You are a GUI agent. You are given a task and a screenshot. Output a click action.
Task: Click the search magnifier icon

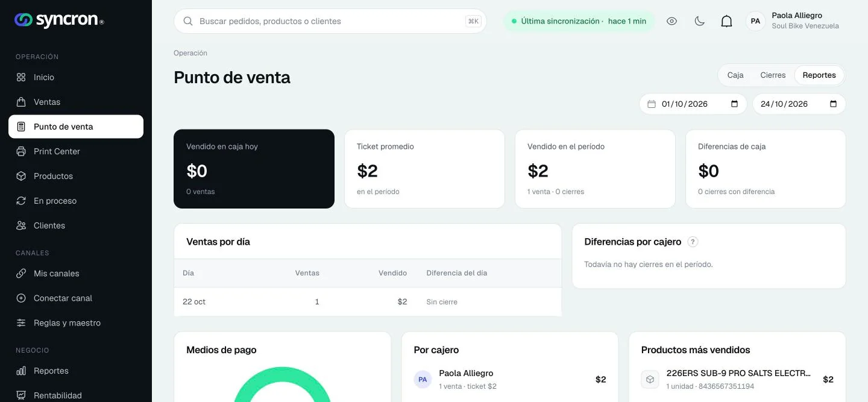coord(188,21)
